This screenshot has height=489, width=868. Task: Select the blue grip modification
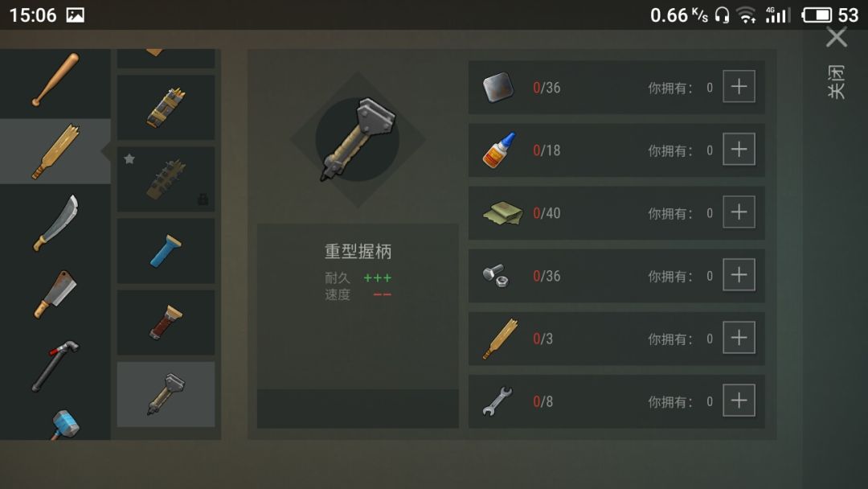[x=166, y=251]
